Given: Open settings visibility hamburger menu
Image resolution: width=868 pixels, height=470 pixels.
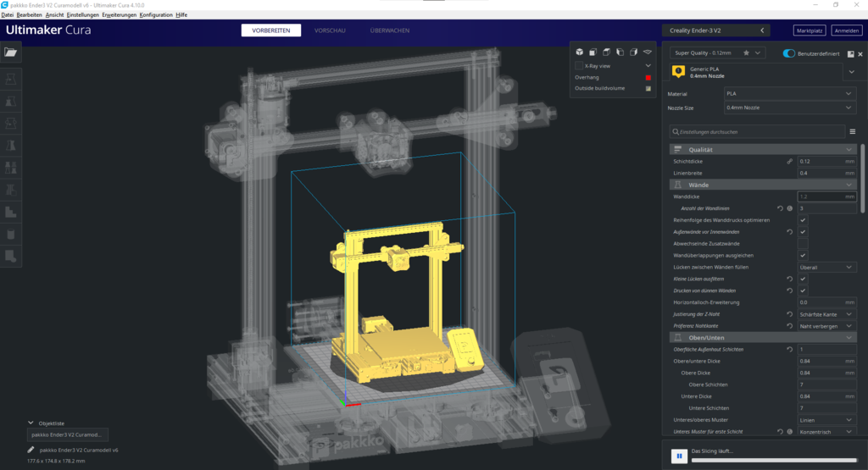Looking at the screenshot, I should [x=853, y=131].
